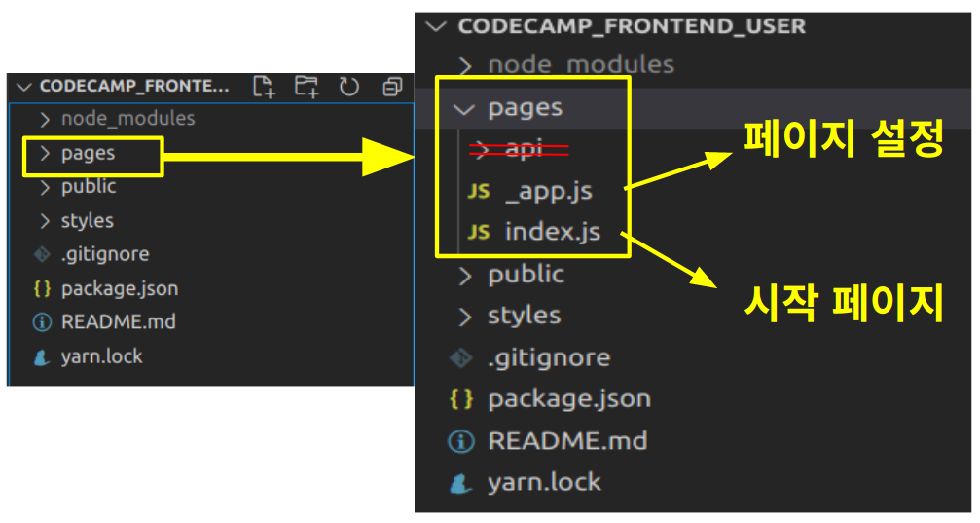Click the CODECAMP_FRONTEND_USER section title

pyautogui.click(x=632, y=26)
